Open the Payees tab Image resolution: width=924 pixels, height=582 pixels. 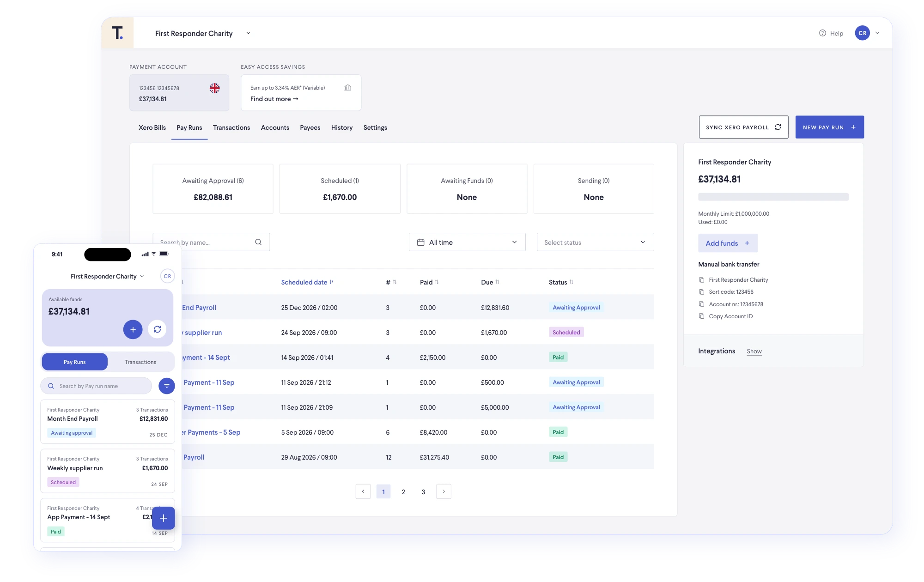click(310, 127)
